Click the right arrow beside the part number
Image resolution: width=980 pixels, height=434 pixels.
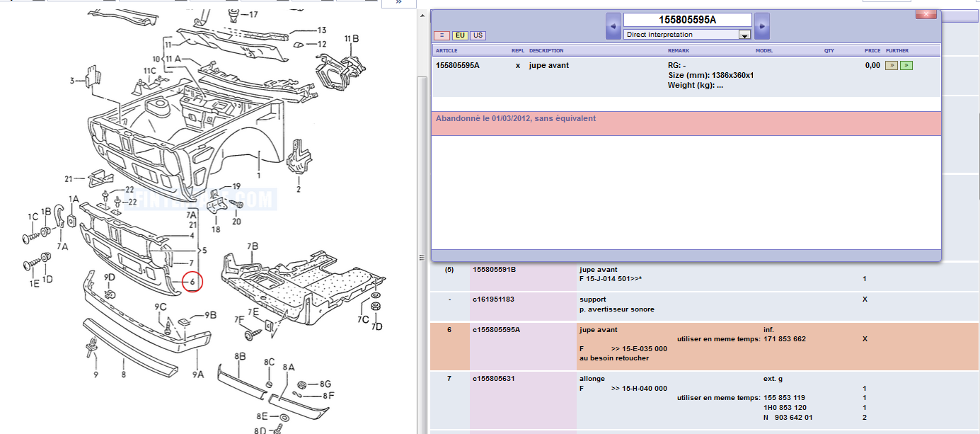point(761,26)
